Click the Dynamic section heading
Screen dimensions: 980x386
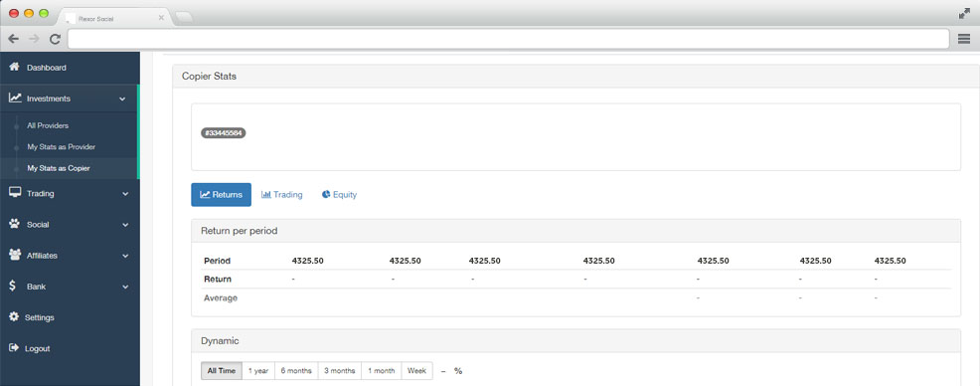(x=220, y=341)
